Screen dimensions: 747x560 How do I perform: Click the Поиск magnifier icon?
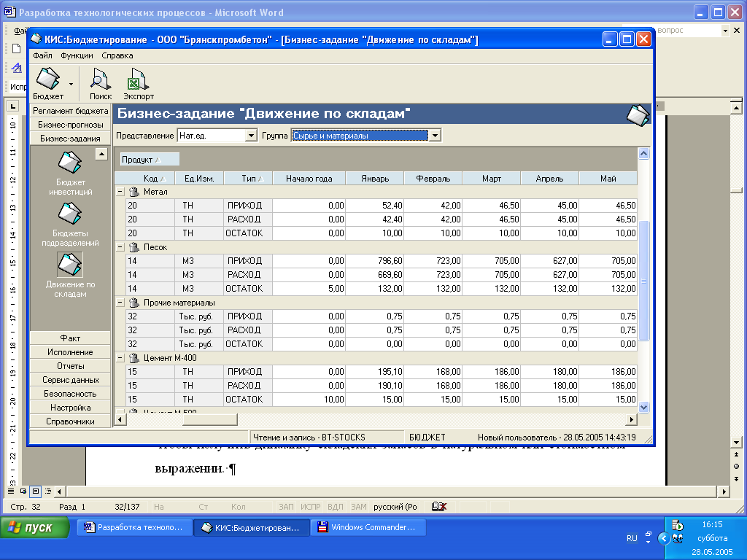coord(101,79)
